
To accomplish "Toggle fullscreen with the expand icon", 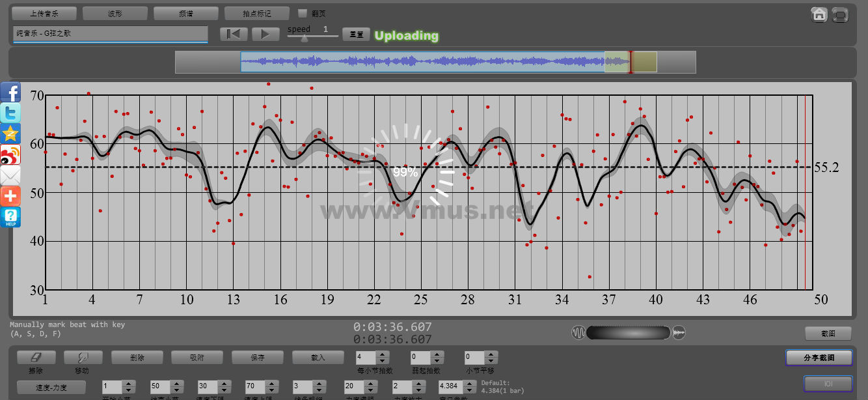I will pyautogui.click(x=841, y=14).
